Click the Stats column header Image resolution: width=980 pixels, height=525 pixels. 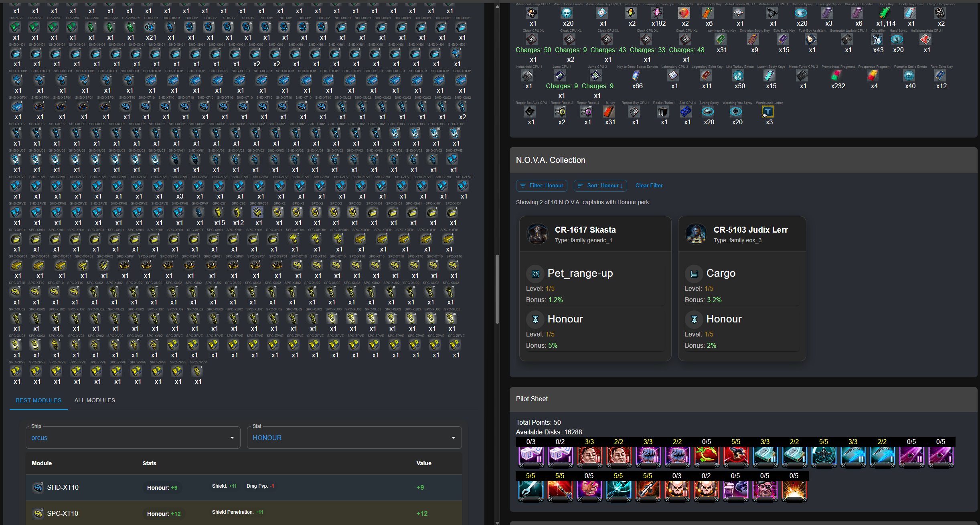(x=149, y=463)
